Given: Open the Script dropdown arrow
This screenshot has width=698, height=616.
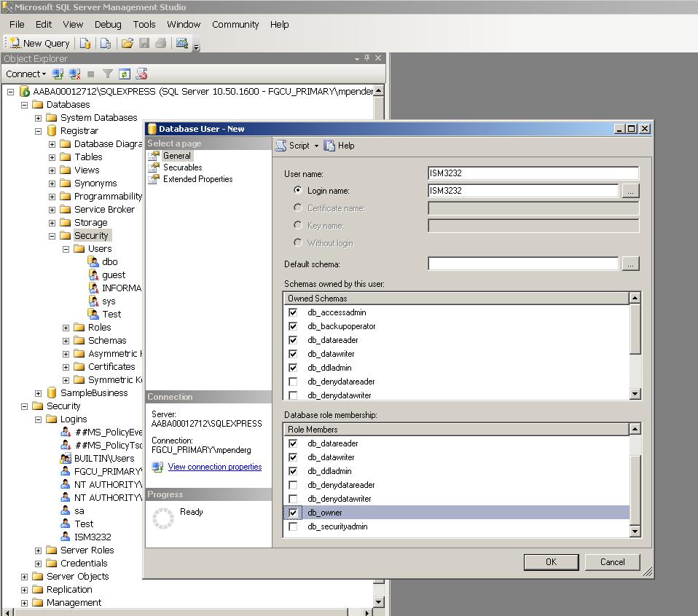Looking at the screenshot, I should 316,146.
